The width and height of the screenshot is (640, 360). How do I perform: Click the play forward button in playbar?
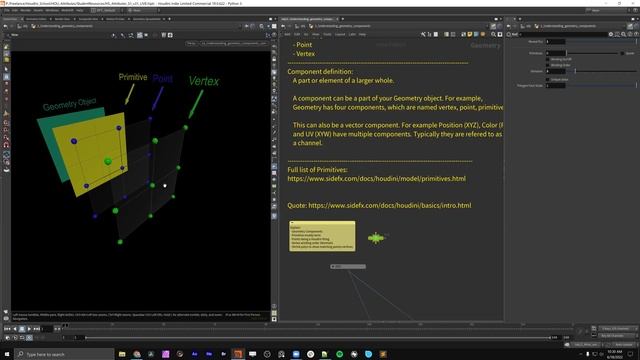(x=29, y=329)
